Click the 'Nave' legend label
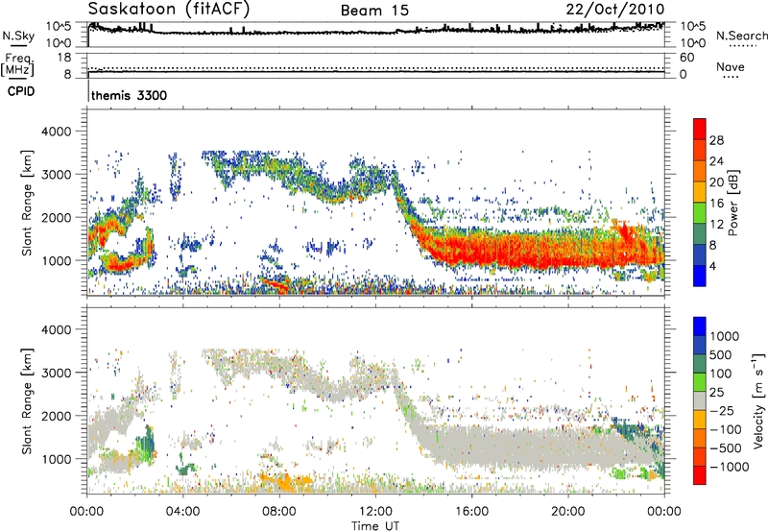 click(731, 66)
